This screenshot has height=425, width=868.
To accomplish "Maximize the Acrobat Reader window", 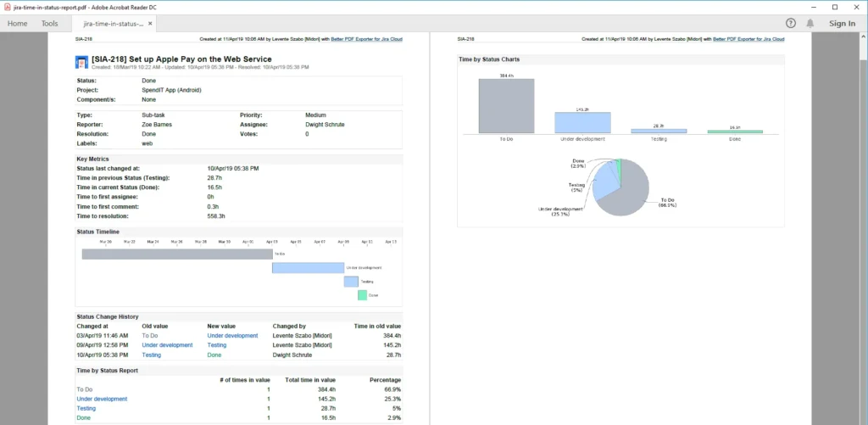I will pos(835,7).
